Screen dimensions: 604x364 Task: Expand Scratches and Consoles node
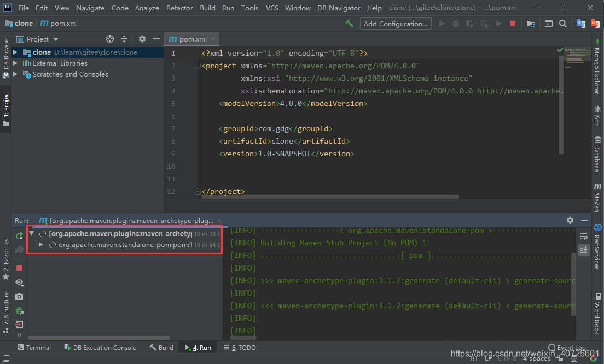15,74
